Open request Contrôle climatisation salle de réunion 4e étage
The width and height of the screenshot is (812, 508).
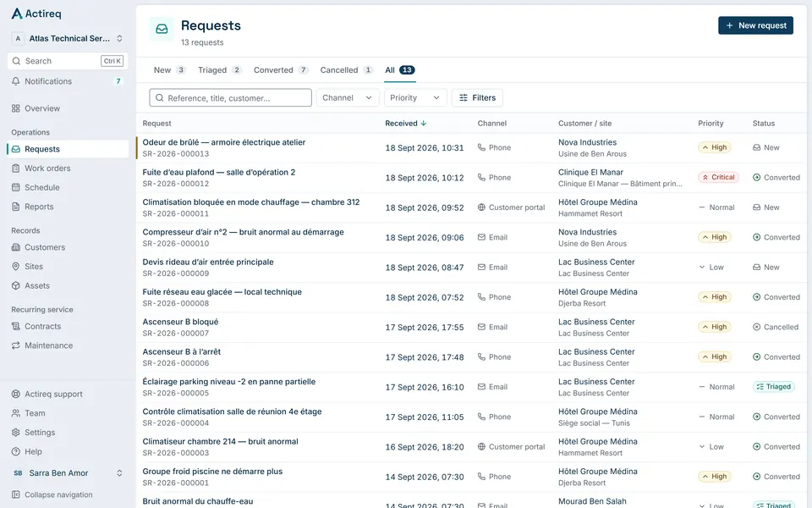[x=232, y=411]
